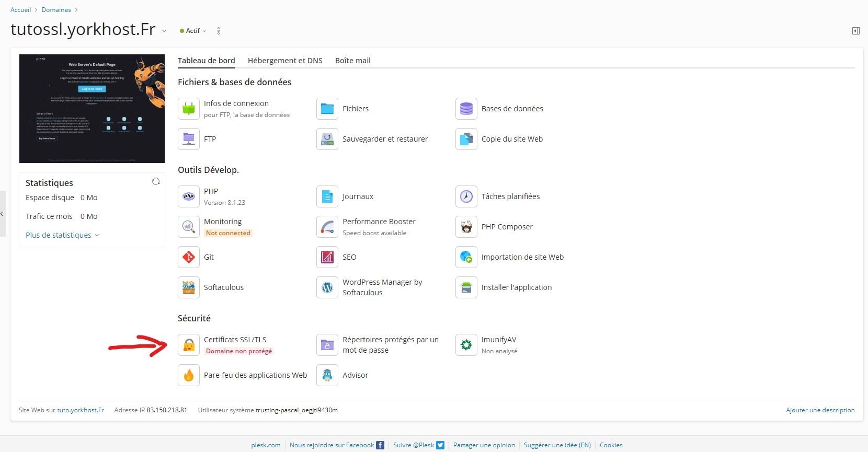Open the Advisor owl icon
The width and height of the screenshot is (868, 452).
tap(327, 375)
